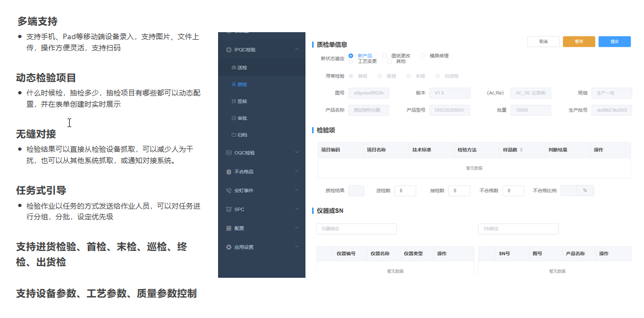Collapse the IPQC检验 menu chevron
644x318 pixels.
297,50
